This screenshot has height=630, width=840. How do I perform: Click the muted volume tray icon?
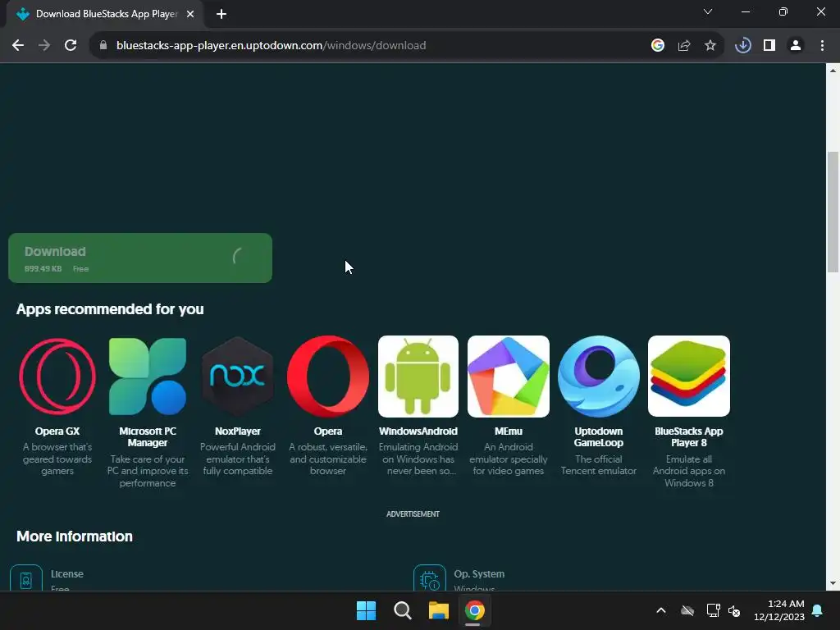734,610
